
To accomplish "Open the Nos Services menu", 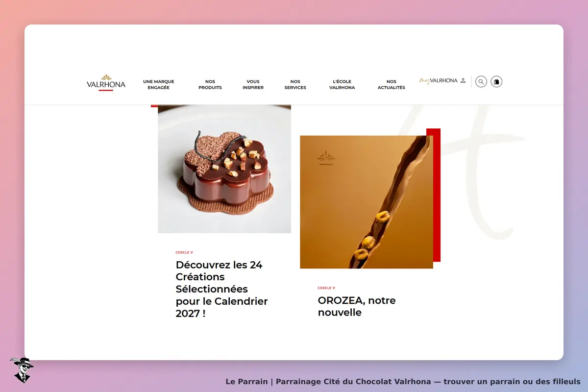I will (x=295, y=84).
